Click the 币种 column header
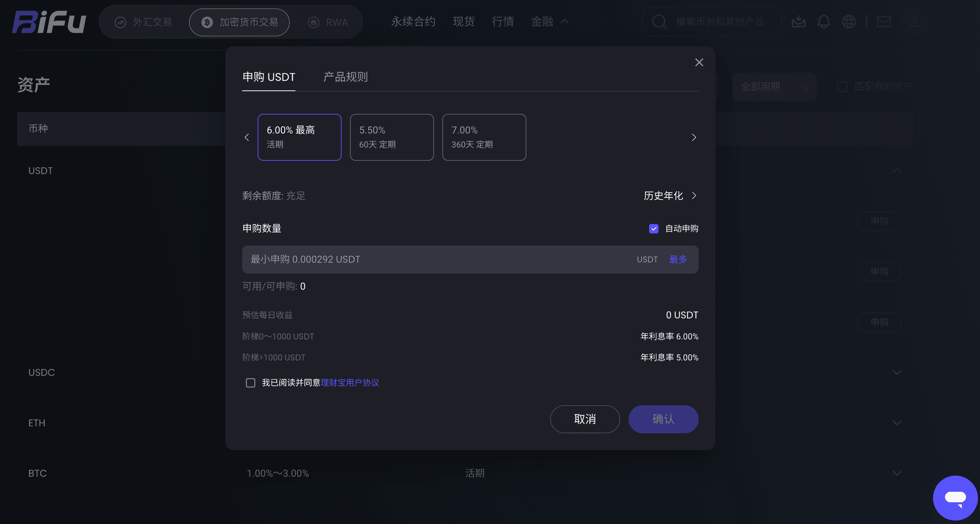The height and width of the screenshot is (524, 980). point(38,129)
